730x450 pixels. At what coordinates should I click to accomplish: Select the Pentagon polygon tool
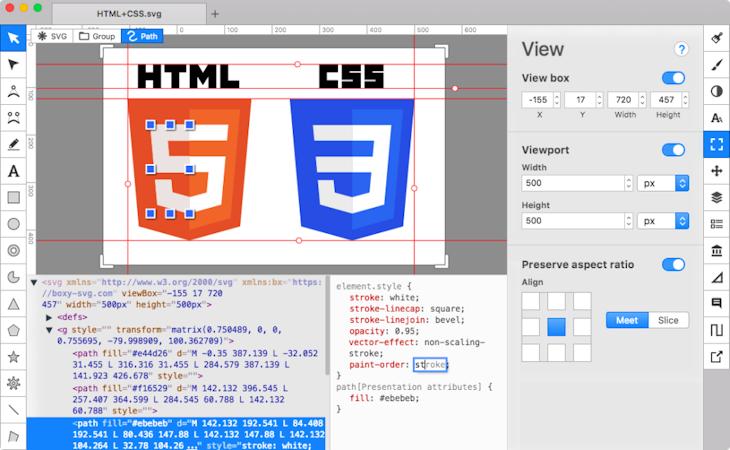pyautogui.click(x=13, y=330)
